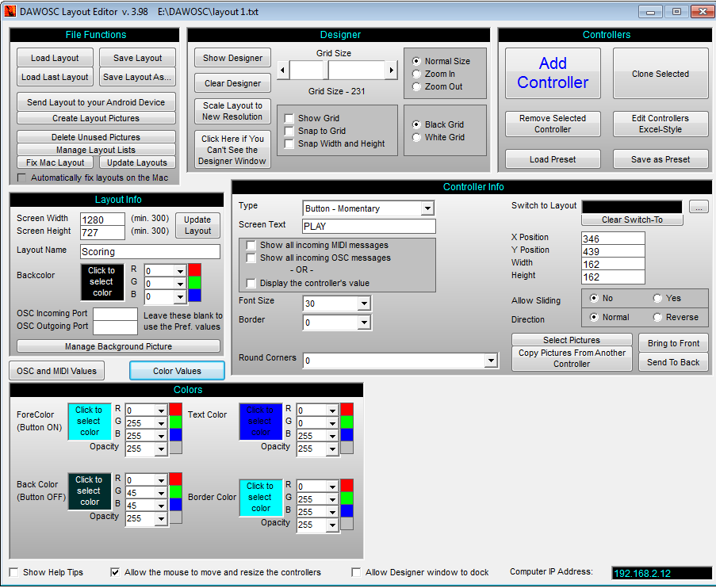The image size is (716, 588).
Task: Click the Border Color cyan select box
Action: (260, 498)
